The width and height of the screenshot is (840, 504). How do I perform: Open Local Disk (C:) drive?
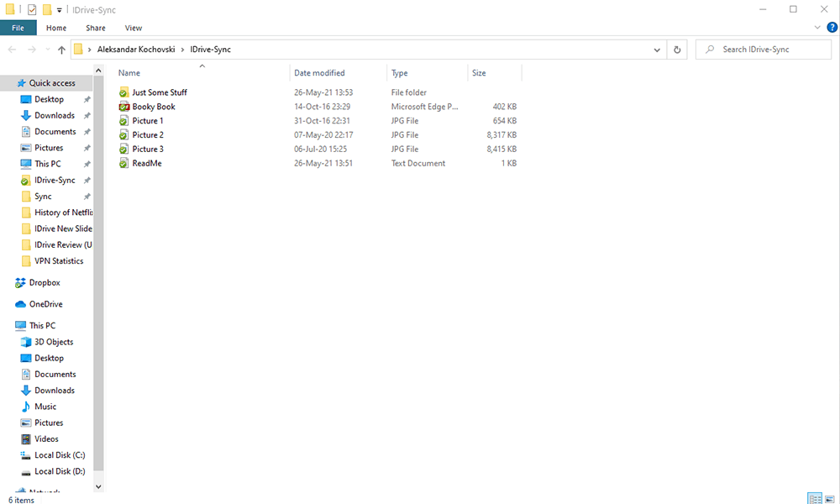[x=60, y=455]
